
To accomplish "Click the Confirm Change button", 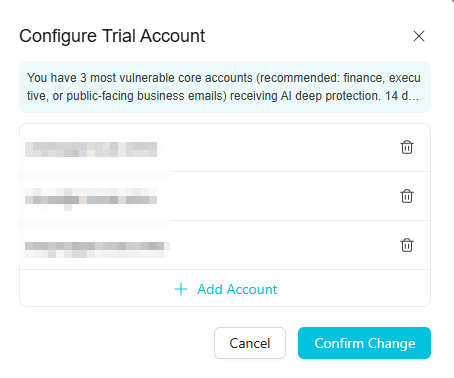I will coord(364,343).
